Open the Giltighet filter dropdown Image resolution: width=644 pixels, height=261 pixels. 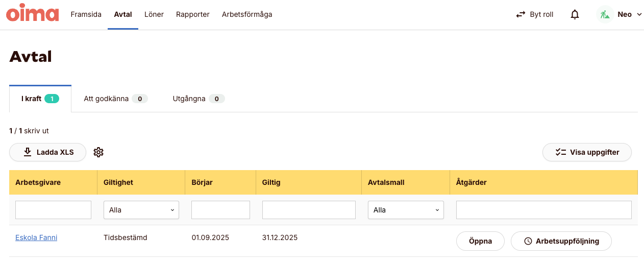141,210
